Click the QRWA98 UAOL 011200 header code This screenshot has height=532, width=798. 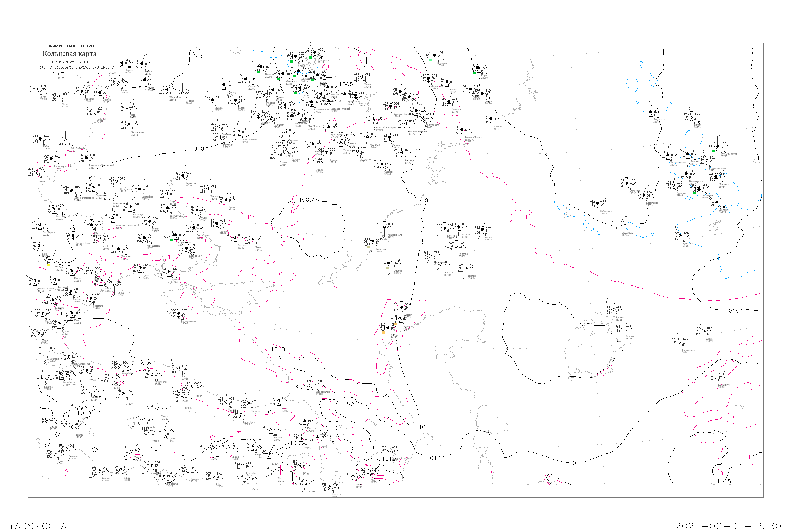pos(72,46)
